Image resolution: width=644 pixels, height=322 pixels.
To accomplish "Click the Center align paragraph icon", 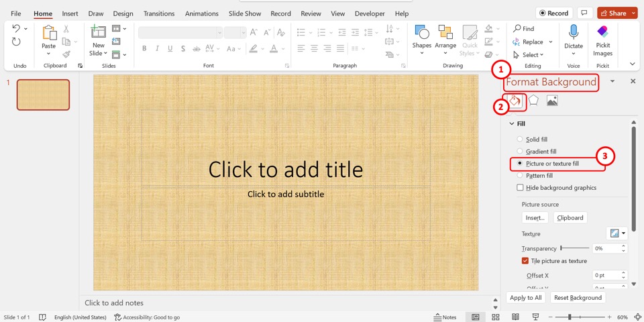I will point(314,48).
